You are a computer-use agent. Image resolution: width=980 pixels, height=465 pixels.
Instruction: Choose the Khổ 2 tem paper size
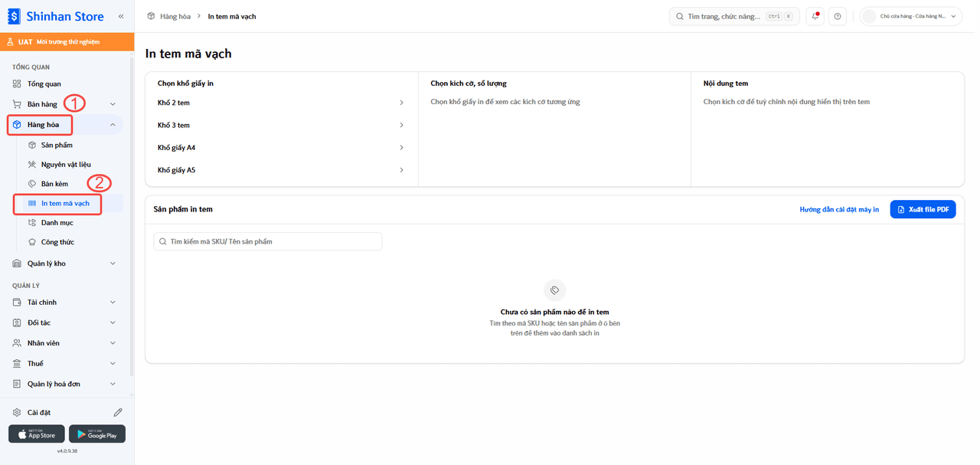tap(281, 103)
